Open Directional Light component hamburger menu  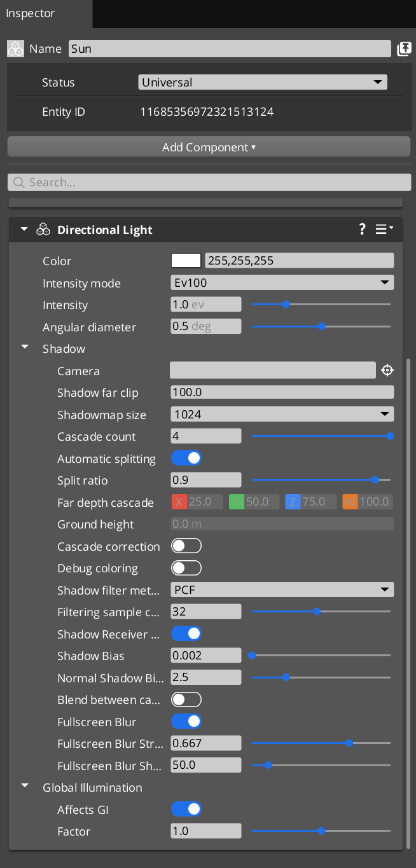(x=384, y=230)
